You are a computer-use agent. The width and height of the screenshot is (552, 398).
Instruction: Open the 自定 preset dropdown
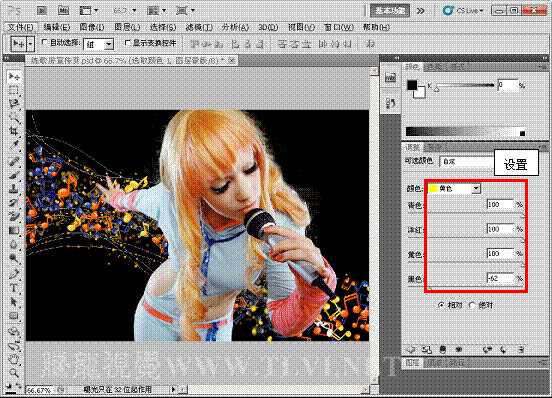click(x=466, y=162)
